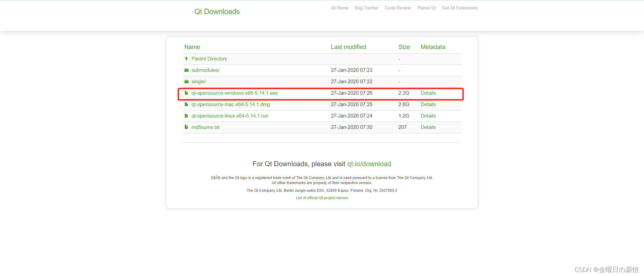Open the single/ directory link
This screenshot has width=644, height=276.
point(199,82)
